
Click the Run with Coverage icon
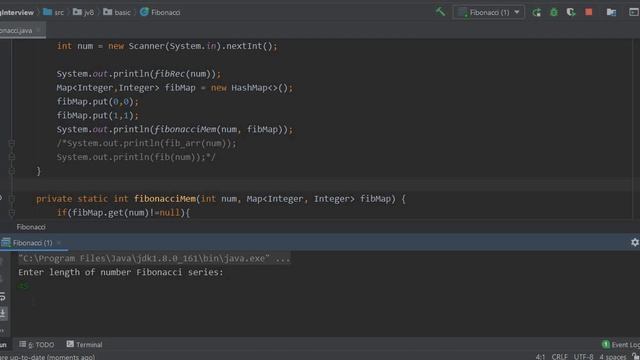571,12
